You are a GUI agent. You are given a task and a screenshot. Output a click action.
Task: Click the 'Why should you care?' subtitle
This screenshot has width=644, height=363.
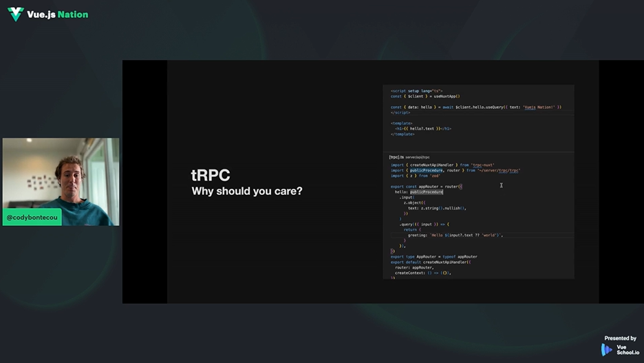tap(246, 191)
